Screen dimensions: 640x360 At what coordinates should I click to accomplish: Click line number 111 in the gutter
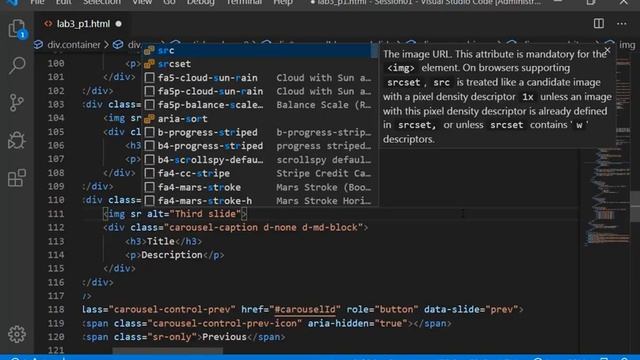(56, 214)
